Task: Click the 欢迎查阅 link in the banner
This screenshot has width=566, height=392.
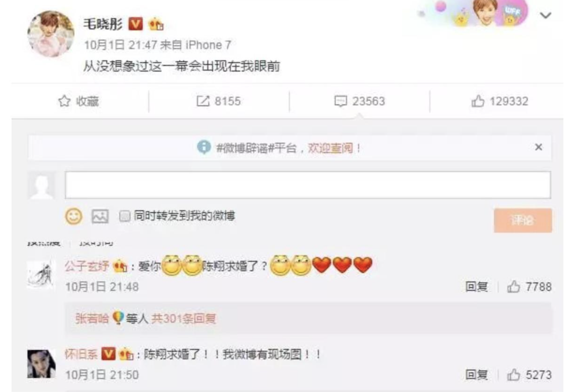Action: coord(330,148)
